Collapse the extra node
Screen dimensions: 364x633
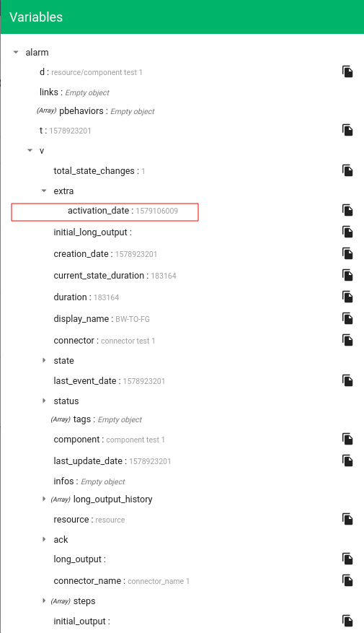coord(44,191)
